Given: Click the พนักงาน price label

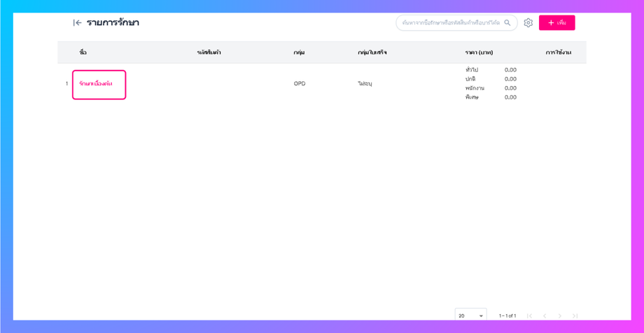Looking at the screenshot, I should (475, 88).
